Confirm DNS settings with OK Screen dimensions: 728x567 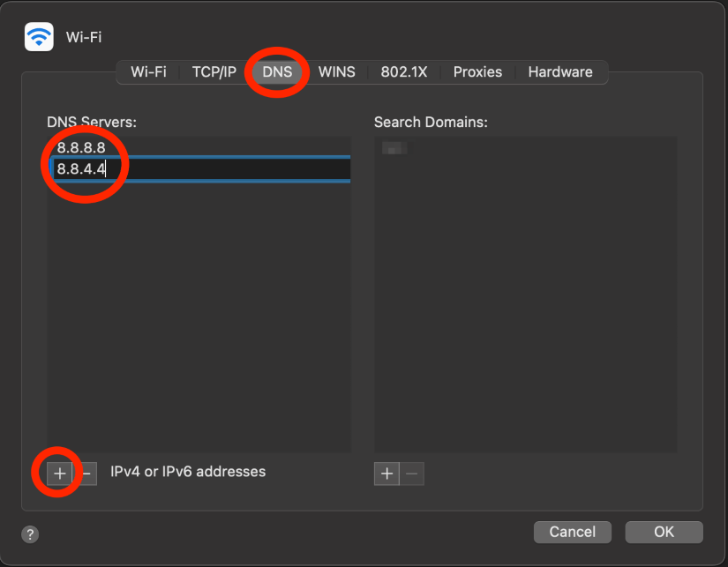coord(664,532)
